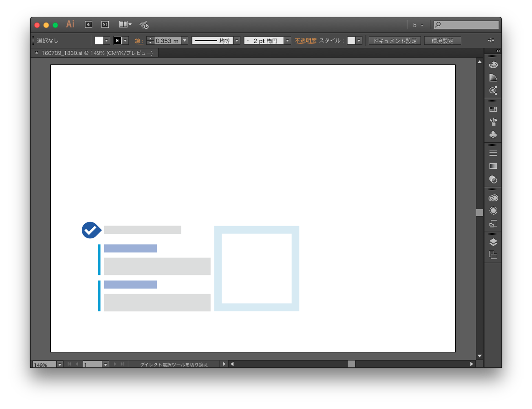Click the vertical scrollbar up arrow

pyautogui.click(x=479, y=62)
